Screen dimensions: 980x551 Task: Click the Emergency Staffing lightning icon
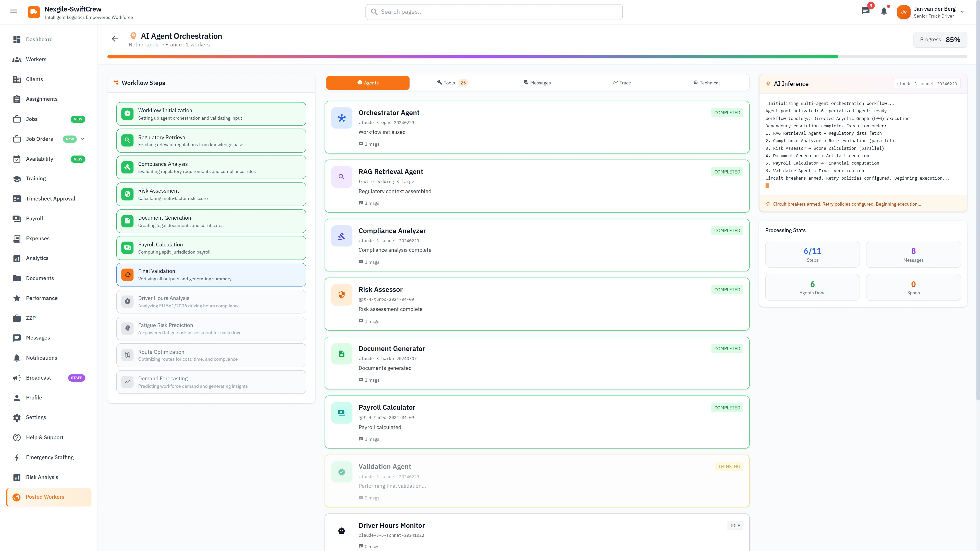coord(17,457)
